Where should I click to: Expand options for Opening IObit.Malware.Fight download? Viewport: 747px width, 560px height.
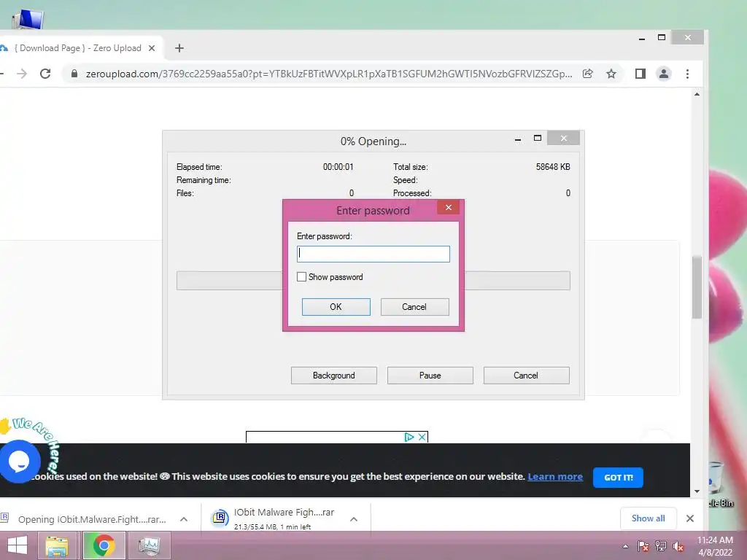click(184, 519)
